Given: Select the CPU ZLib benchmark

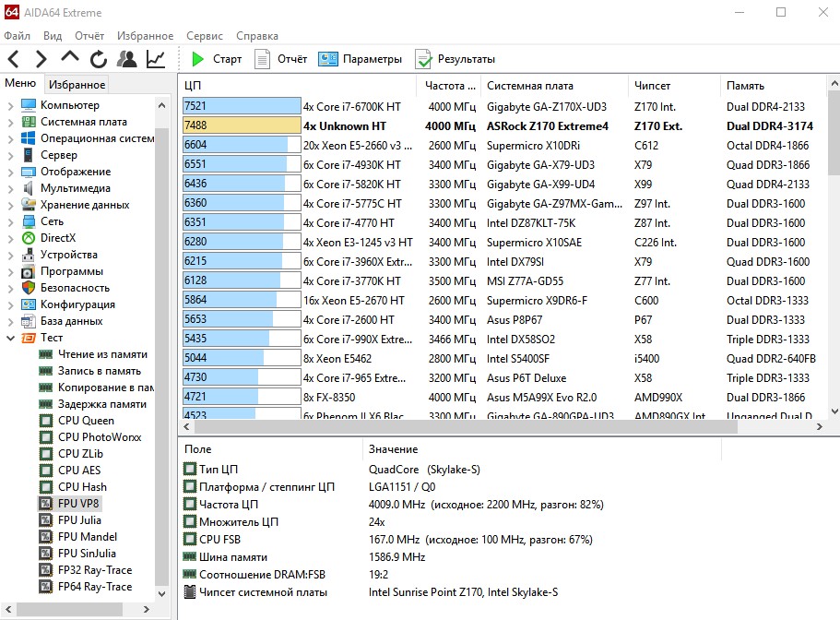Looking at the screenshot, I should tap(71, 454).
